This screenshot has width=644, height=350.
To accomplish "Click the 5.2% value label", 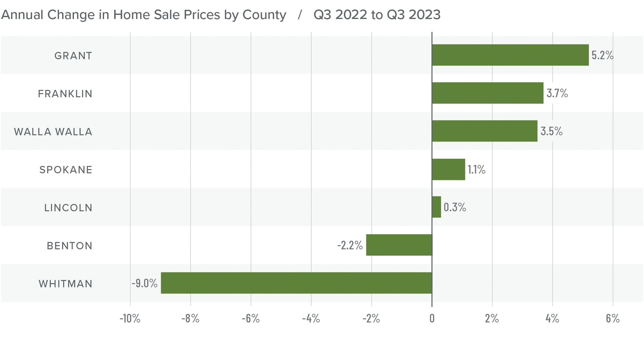I will click(602, 55).
